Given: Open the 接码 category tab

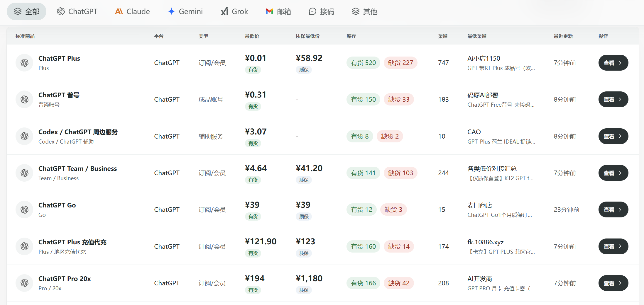Looking at the screenshot, I should 321,11.
